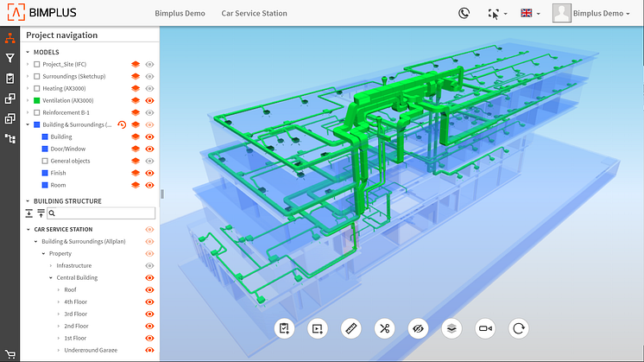Open the camera view tool
This screenshot has width=644, height=362.
pyautogui.click(x=485, y=328)
